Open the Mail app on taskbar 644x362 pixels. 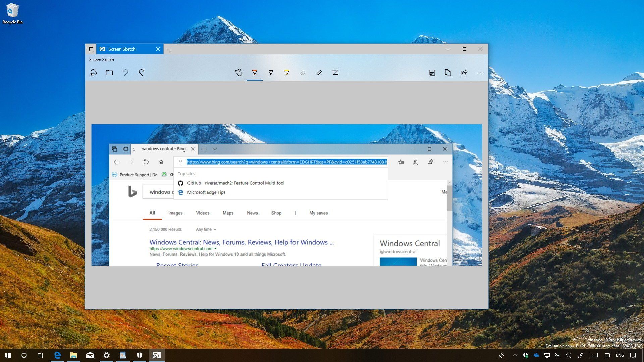pyautogui.click(x=90, y=355)
